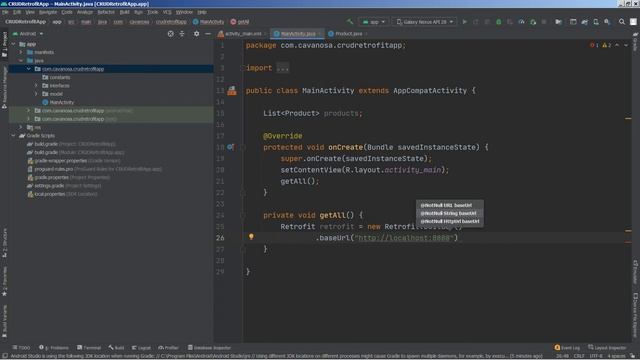Viewport: 640px width, 360px height.
Task: Open the VCS menu
Action: [x=167, y=12]
